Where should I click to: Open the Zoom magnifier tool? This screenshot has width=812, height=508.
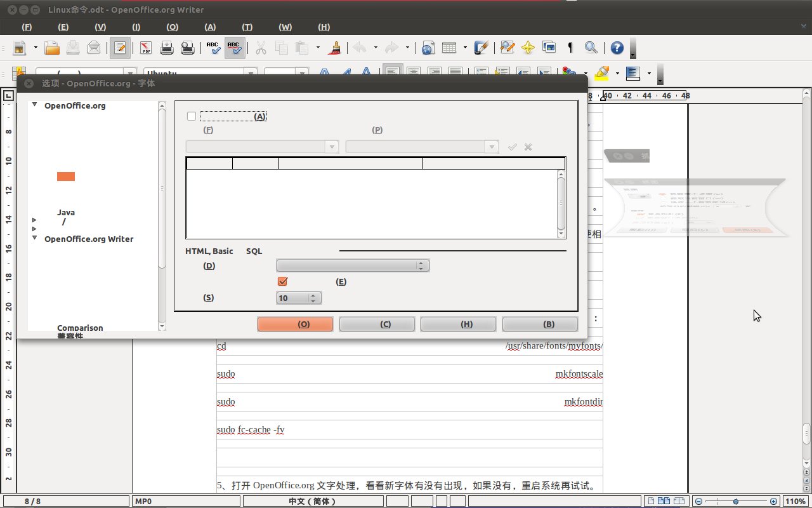point(591,48)
